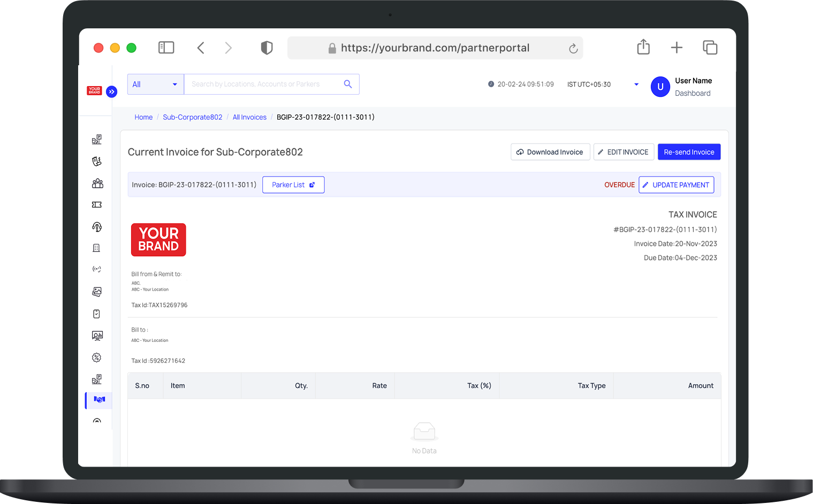The height and width of the screenshot is (504, 813).
Task: Click browser address bar URL
Action: point(435,48)
